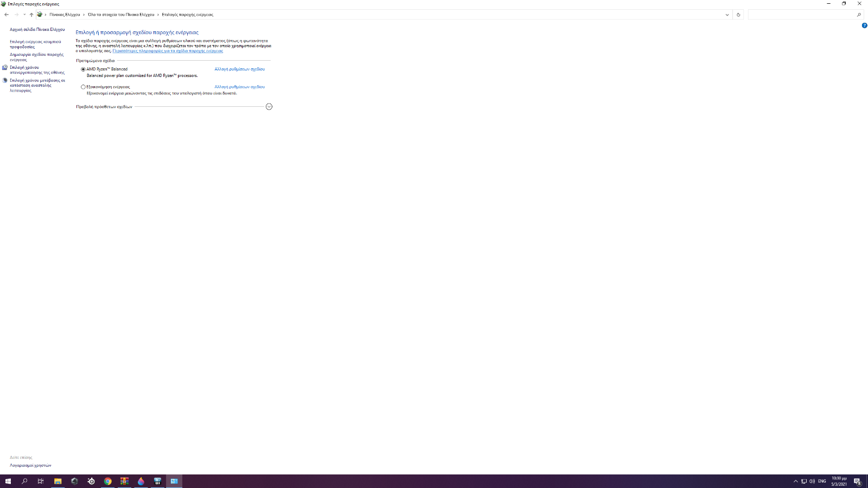Viewport: 868px width, 488px height.
Task: Open the sleep time setting link
Action: pos(37,86)
